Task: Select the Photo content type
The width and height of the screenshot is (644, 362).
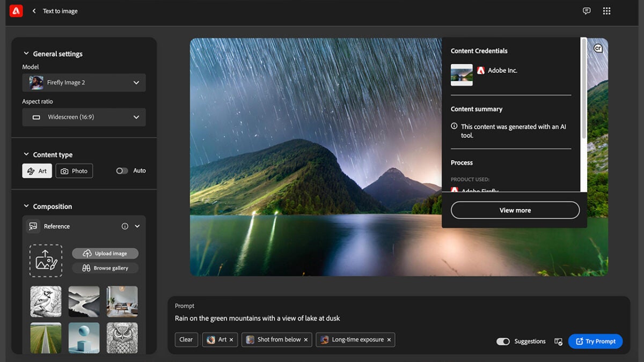Action: [x=74, y=171]
